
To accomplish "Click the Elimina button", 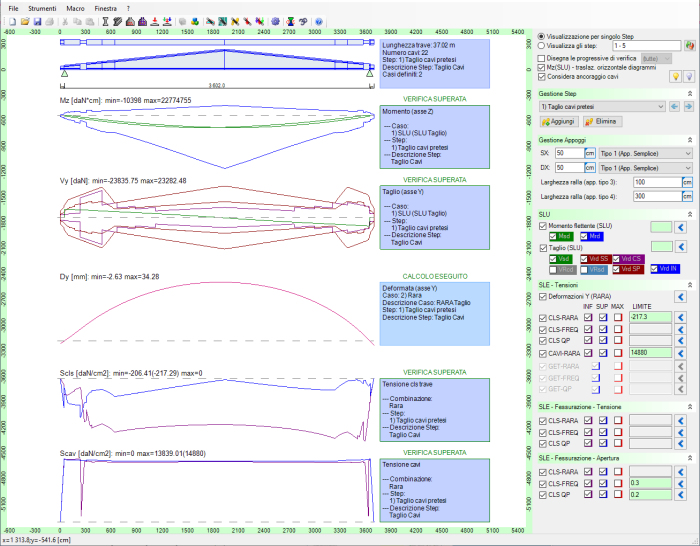I will pyautogui.click(x=603, y=121).
